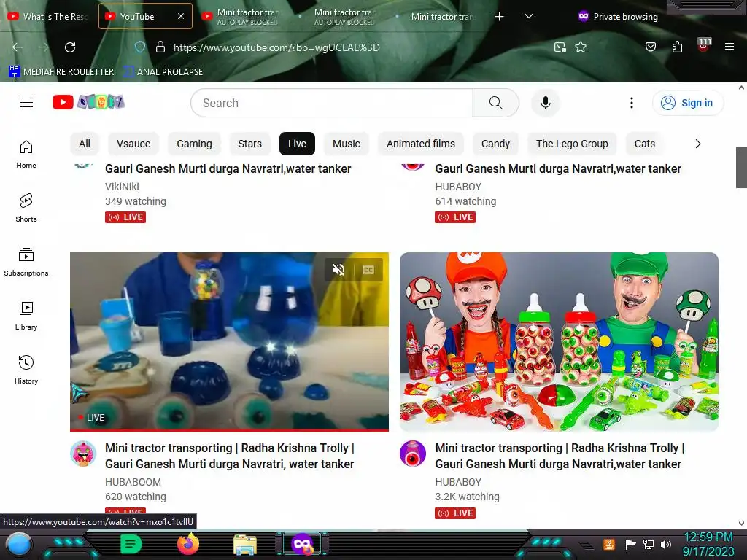747x560 pixels.
Task: Open Firefox from the taskbar
Action: click(x=188, y=544)
